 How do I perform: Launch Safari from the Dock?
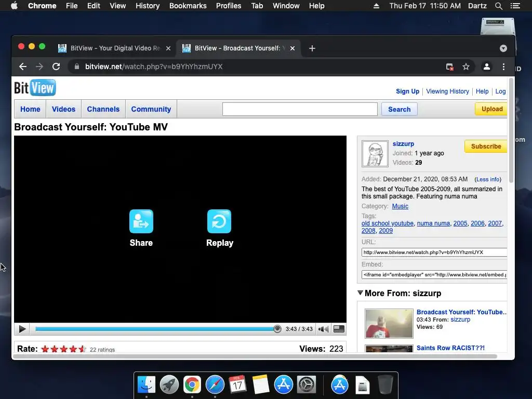[215, 385]
